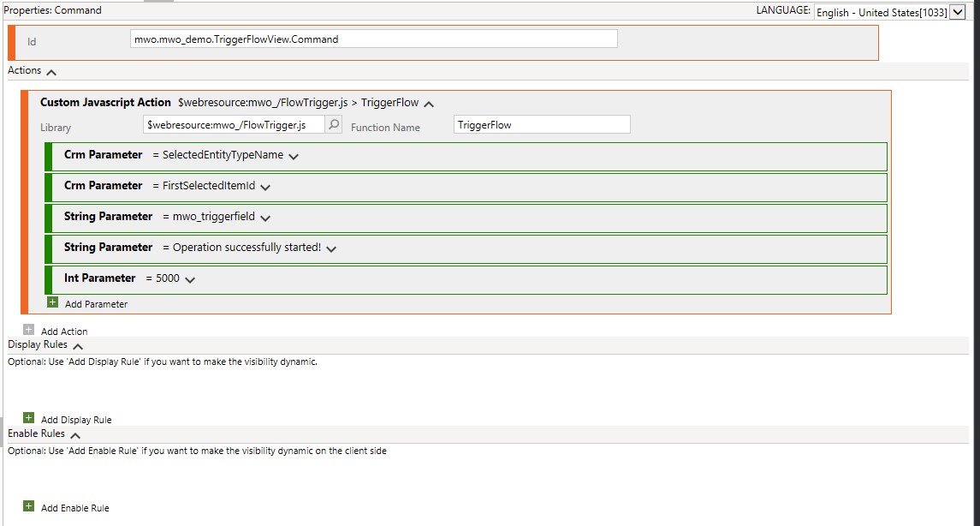Collapse the Enable Rules section
The height and width of the screenshot is (526, 980).
click(75, 435)
